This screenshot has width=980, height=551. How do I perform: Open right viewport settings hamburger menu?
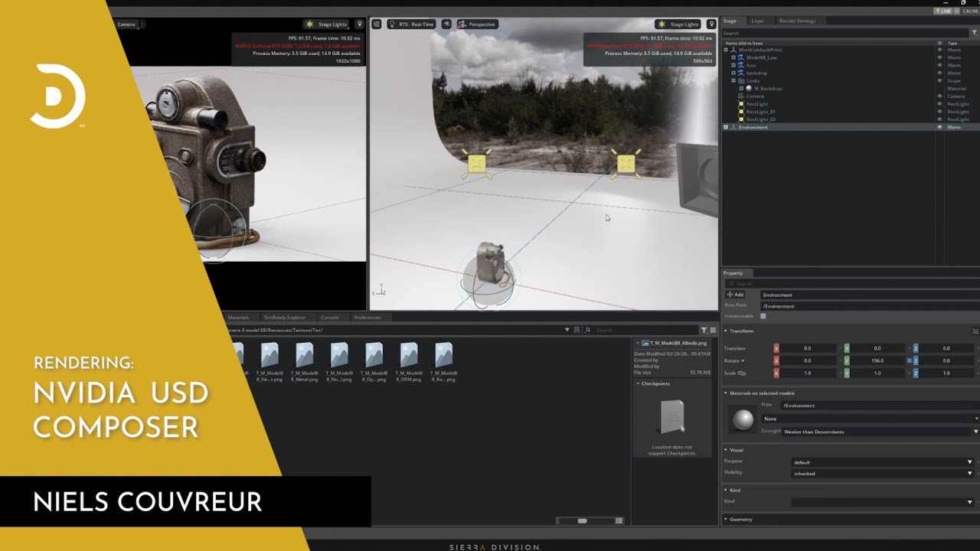pyautogui.click(x=377, y=24)
